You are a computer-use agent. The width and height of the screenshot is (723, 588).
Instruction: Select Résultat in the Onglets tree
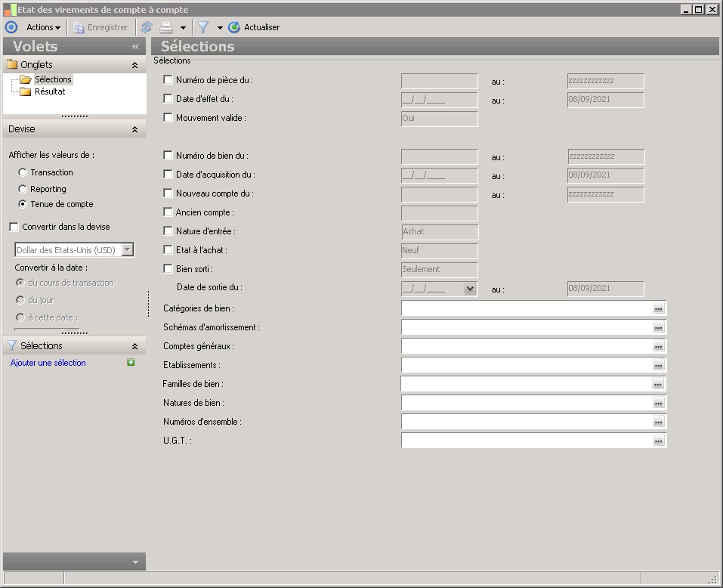50,91
